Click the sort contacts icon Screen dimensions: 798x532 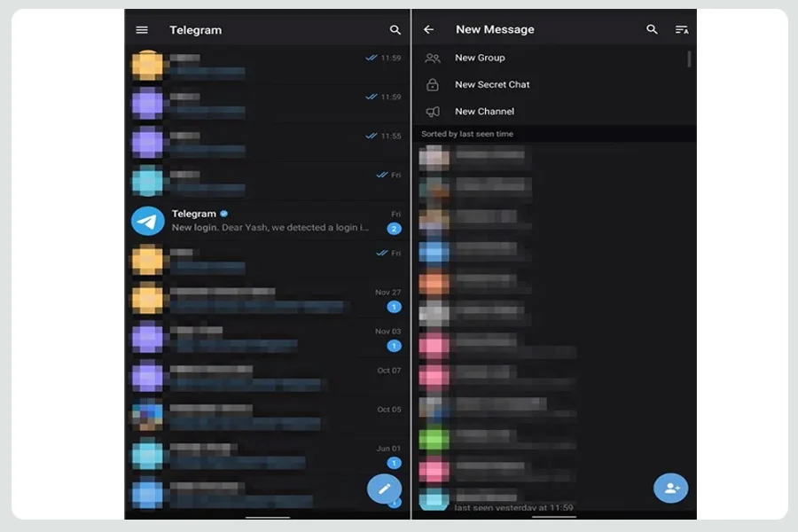(x=682, y=29)
